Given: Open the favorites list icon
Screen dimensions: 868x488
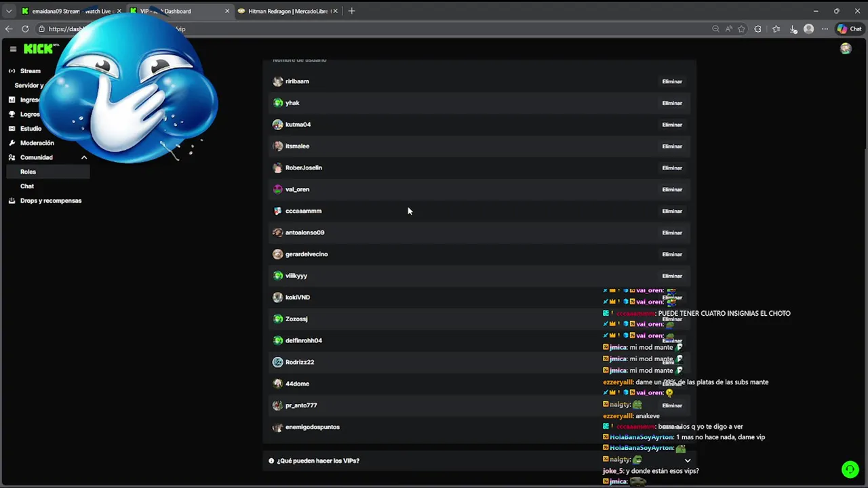Looking at the screenshot, I should pyautogui.click(x=776, y=29).
